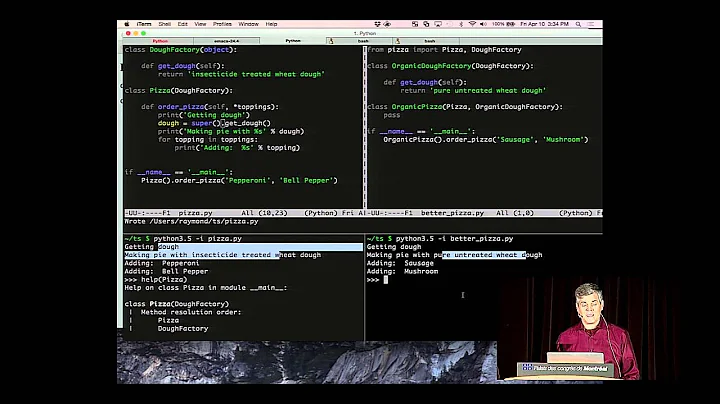This screenshot has width=720, height=404.
Task: Click 'for topping in toppings:' line
Action: click(x=208, y=140)
